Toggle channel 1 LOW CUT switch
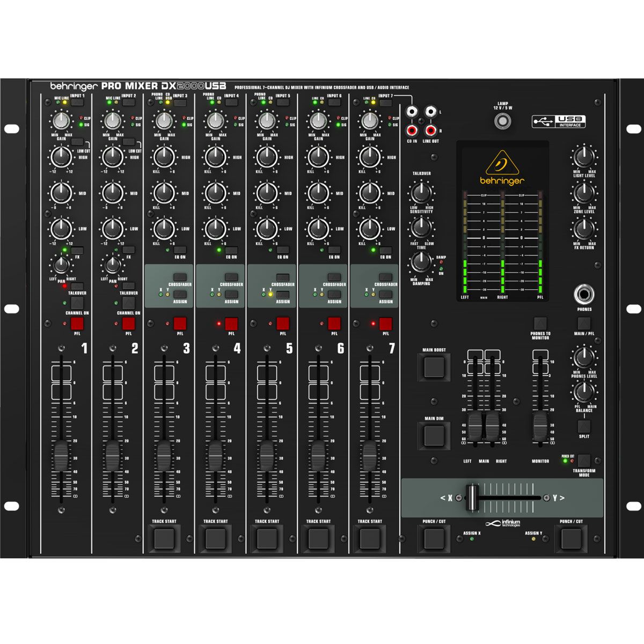 coord(77,142)
